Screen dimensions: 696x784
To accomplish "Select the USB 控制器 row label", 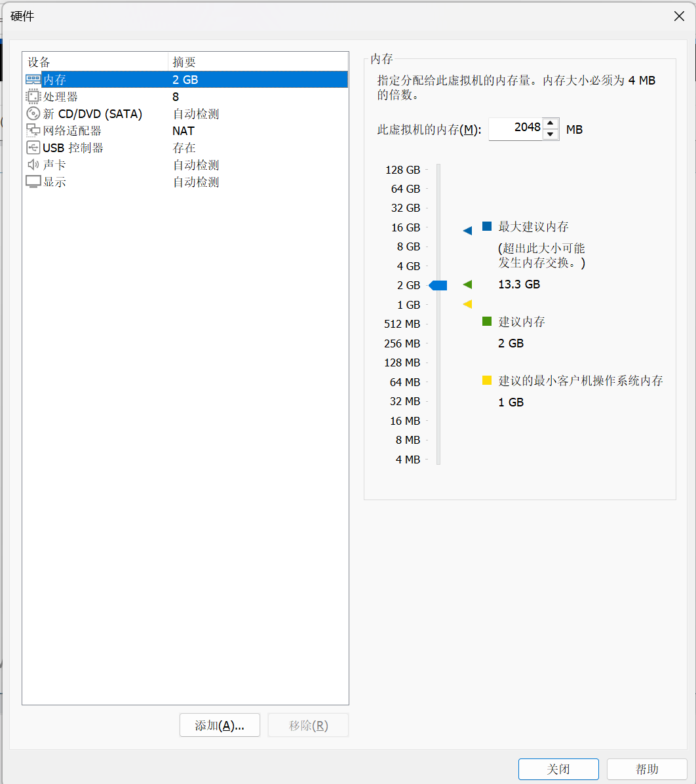I will [x=73, y=148].
